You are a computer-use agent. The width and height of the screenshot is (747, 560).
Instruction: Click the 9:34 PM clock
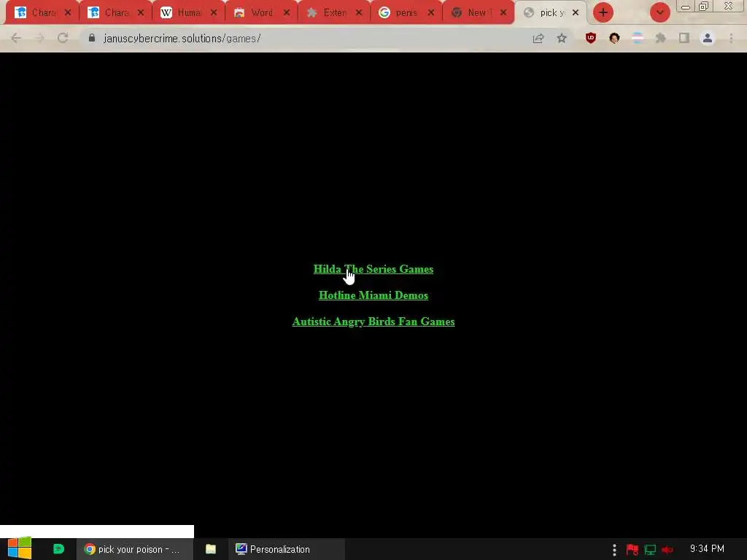(x=707, y=548)
